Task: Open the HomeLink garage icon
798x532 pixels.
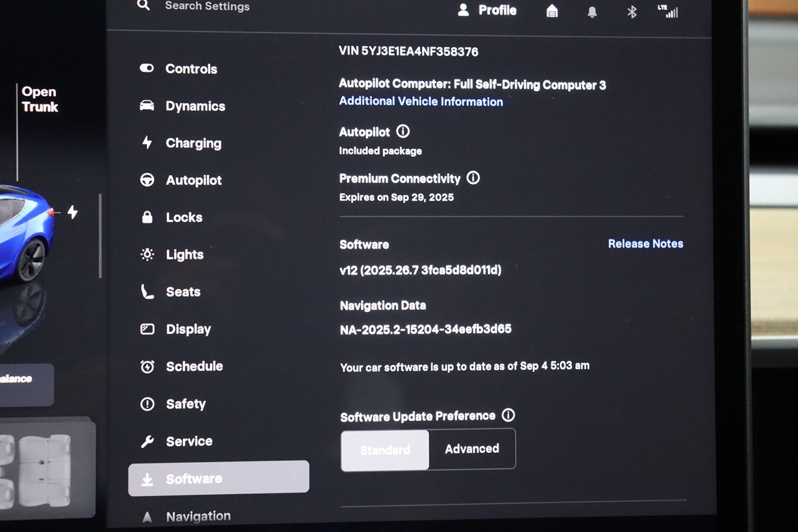Action: click(552, 11)
